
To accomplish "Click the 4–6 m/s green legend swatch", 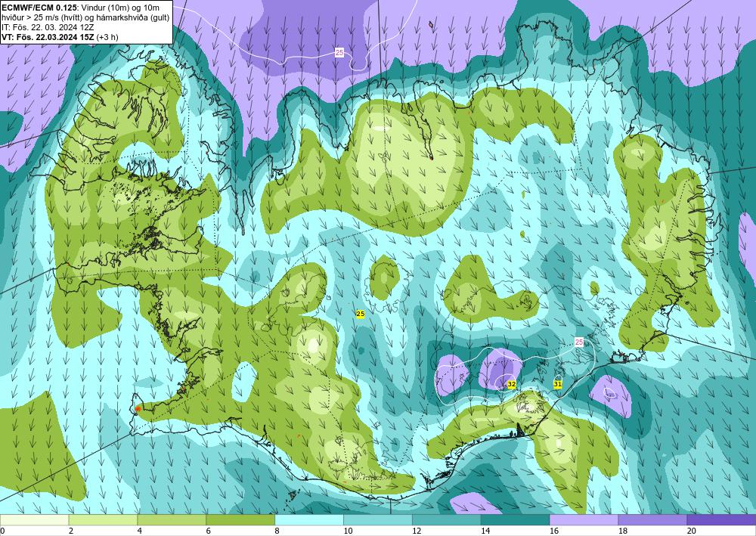I will coord(172,520).
